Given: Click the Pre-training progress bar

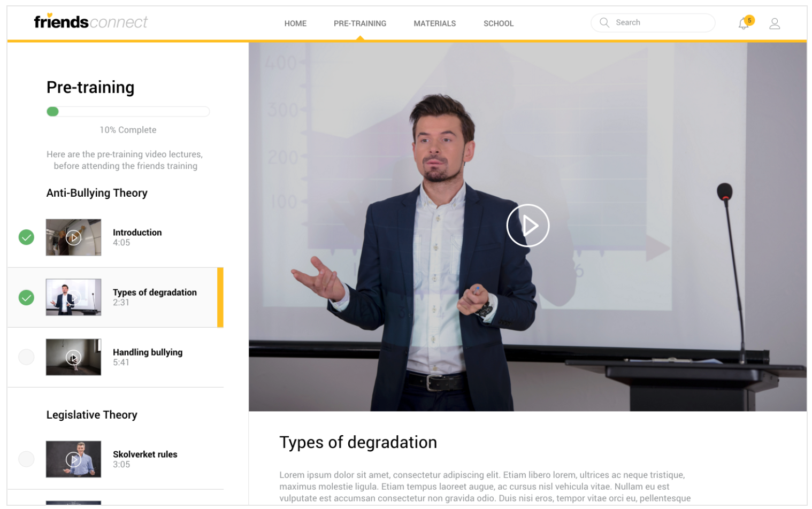Looking at the screenshot, I should click(x=128, y=111).
